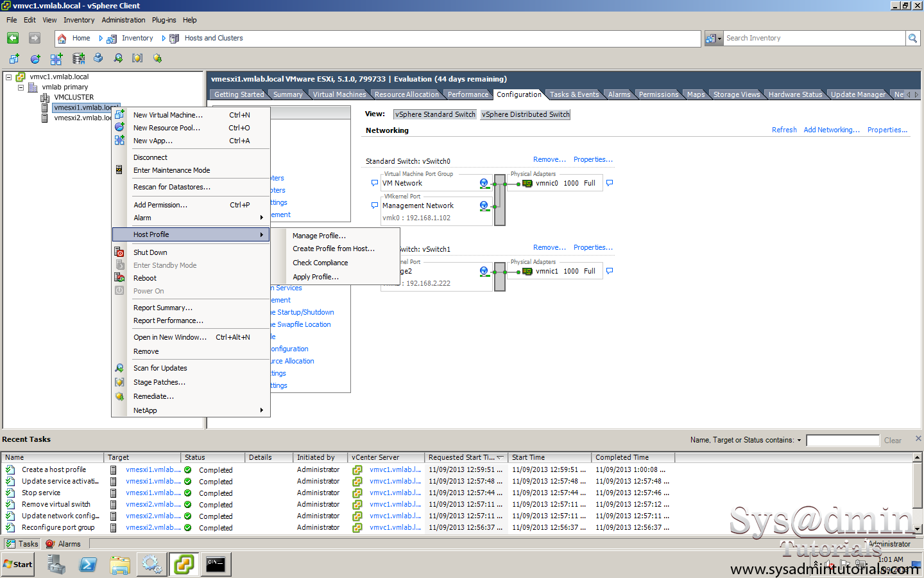Click the speech bubble beside VM Network
Viewport: 924px width, 578px height.
[375, 183]
